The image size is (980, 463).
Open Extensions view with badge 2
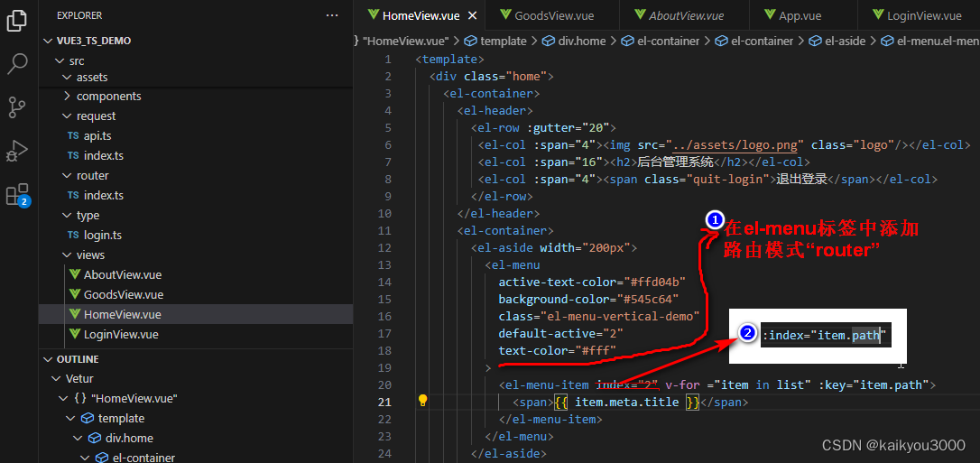pos(17,195)
